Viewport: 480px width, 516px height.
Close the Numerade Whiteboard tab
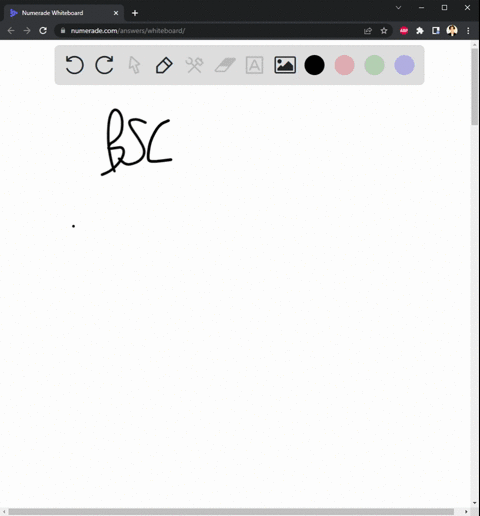click(x=116, y=13)
